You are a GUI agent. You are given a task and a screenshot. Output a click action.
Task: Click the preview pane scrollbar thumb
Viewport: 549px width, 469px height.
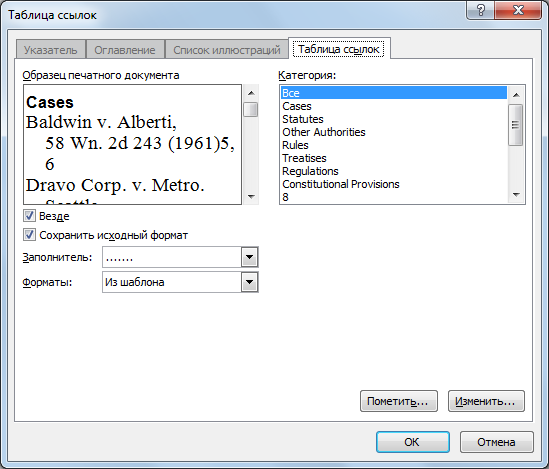point(251,109)
